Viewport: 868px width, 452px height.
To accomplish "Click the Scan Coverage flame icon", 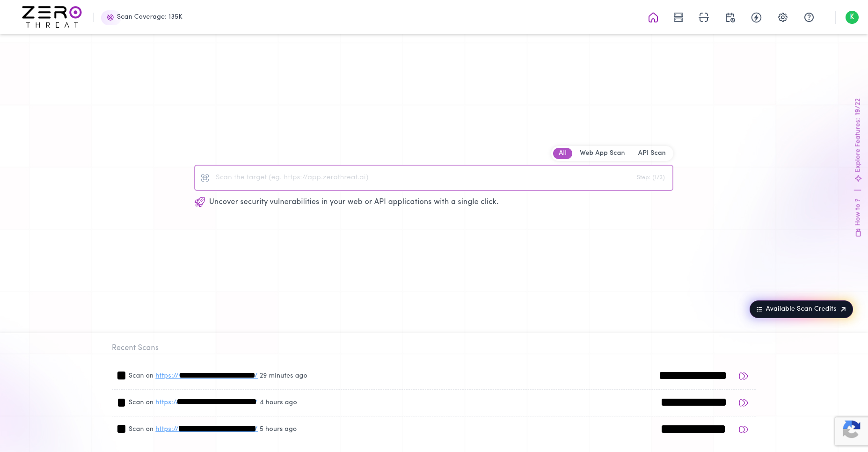I will tap(110, 17).
